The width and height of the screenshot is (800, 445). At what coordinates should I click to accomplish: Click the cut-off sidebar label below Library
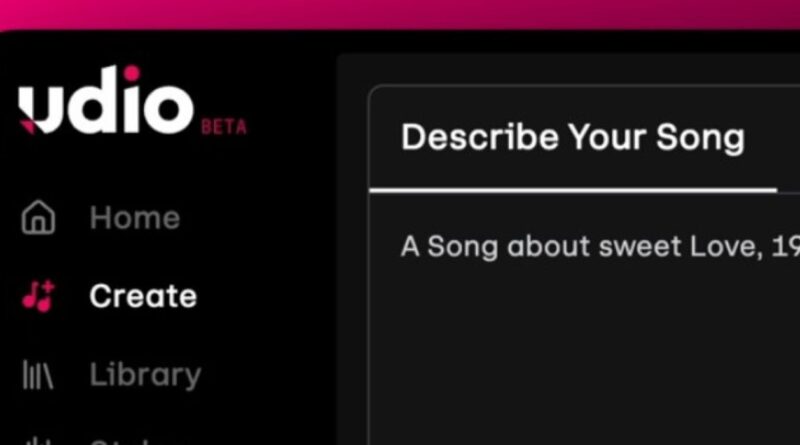click(120, 441)
